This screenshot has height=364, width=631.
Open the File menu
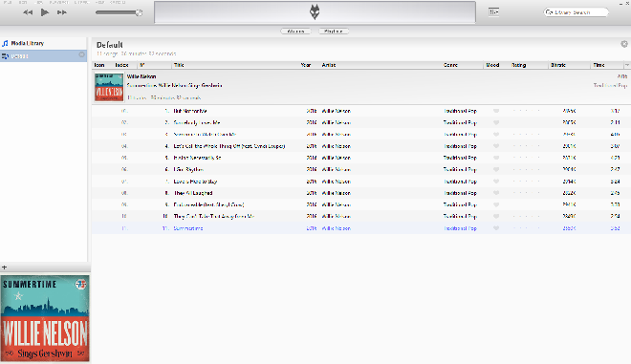click(x=8, y=2)
